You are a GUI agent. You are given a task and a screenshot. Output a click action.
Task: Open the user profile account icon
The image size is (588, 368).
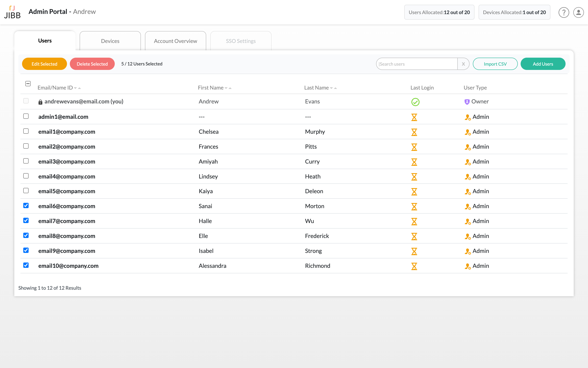[579, 12]
